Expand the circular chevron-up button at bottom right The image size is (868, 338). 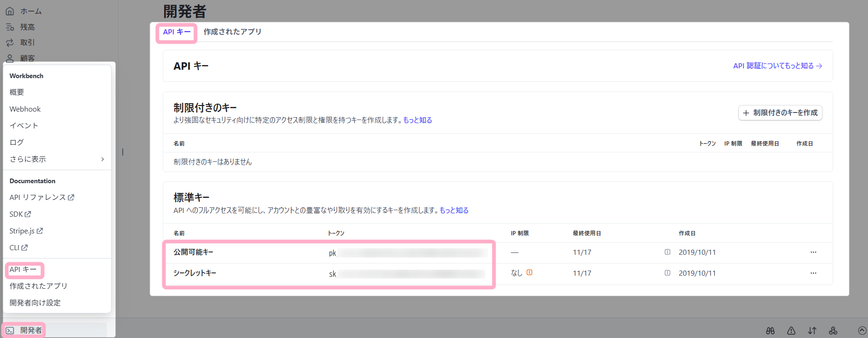pyautogui.click(x=862, y=330)
